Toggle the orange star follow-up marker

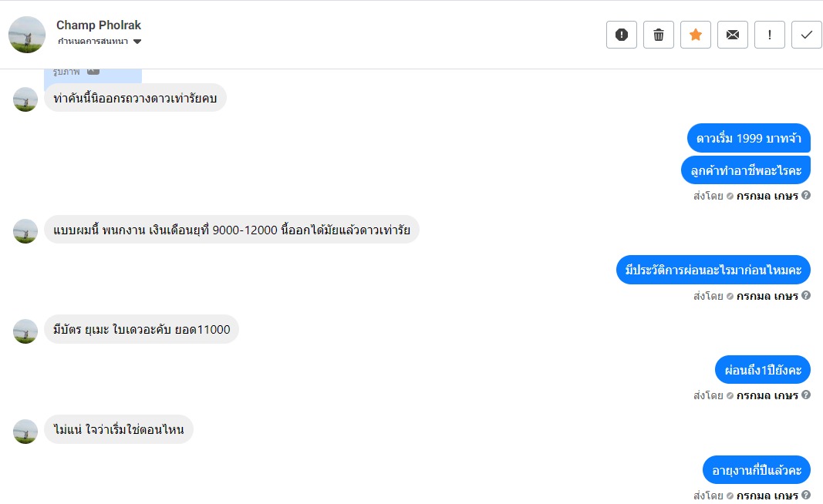(696, 35)
